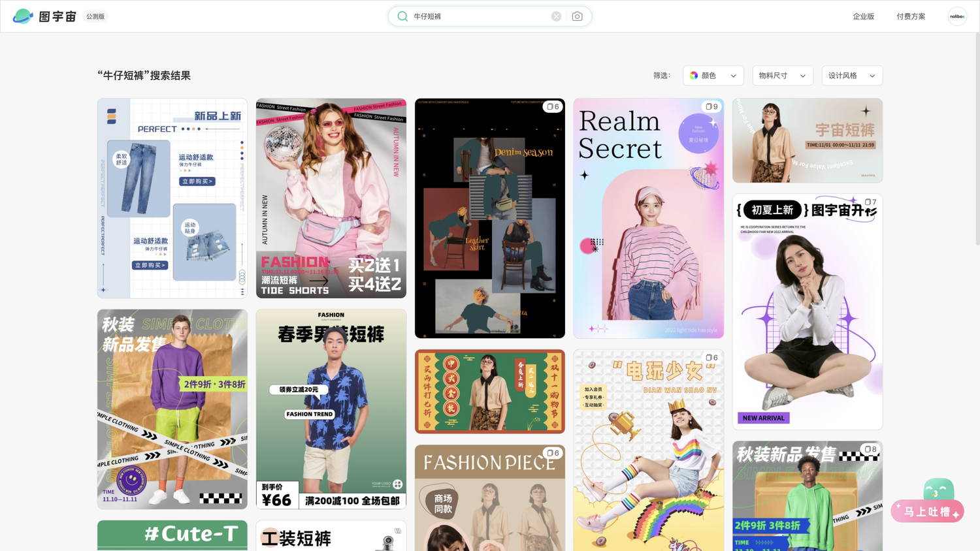
Task: Click the 公测版 badge
Action: 95,16
